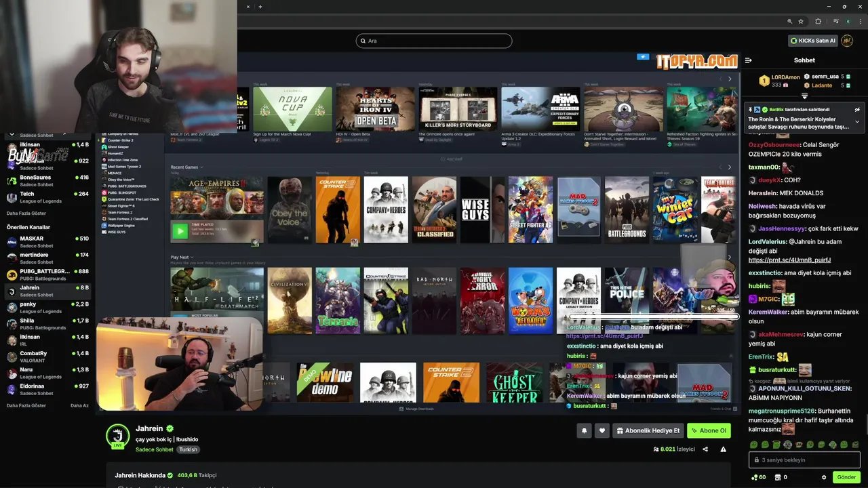Click the Worms Reloaded tile in Play Next
The image size is (868, 488).
click(x=530, y=300)
